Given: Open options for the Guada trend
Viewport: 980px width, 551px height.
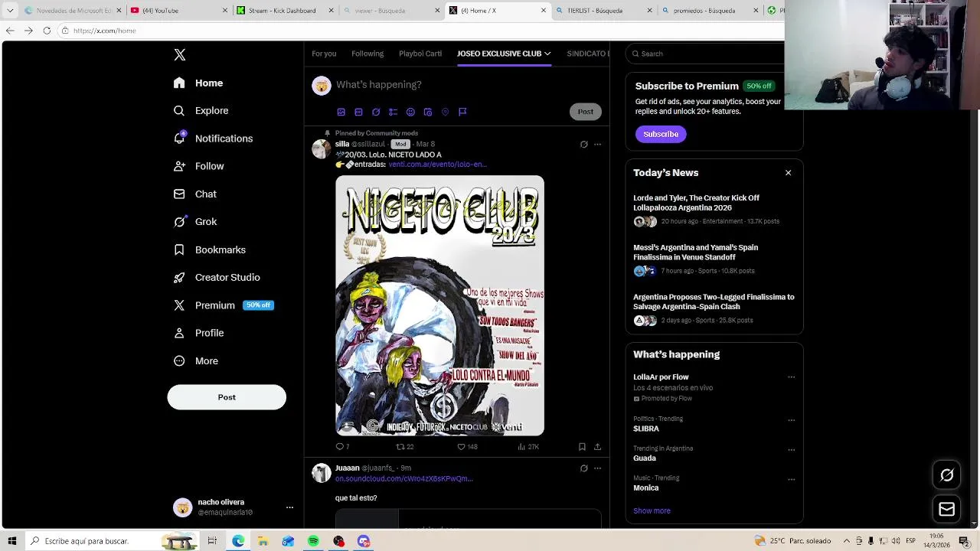Looking at the screenshot, I should pyautogui.click(x=791, y=450).
